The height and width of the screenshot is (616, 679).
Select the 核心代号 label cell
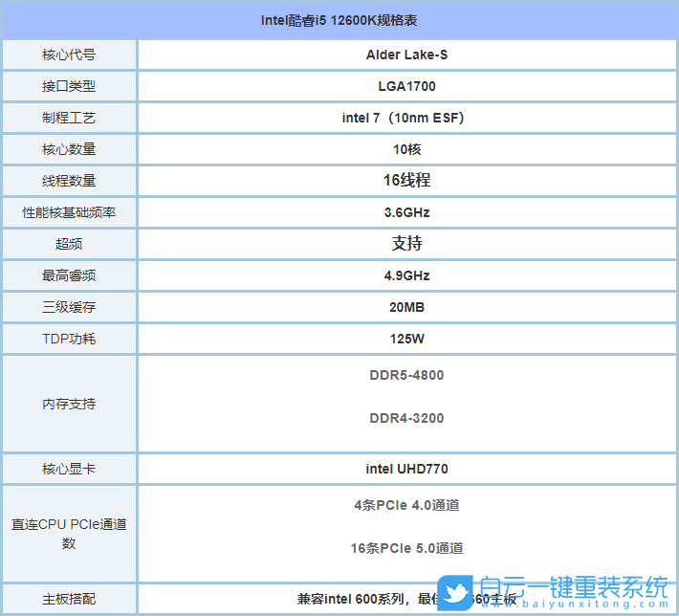(69, 55)
